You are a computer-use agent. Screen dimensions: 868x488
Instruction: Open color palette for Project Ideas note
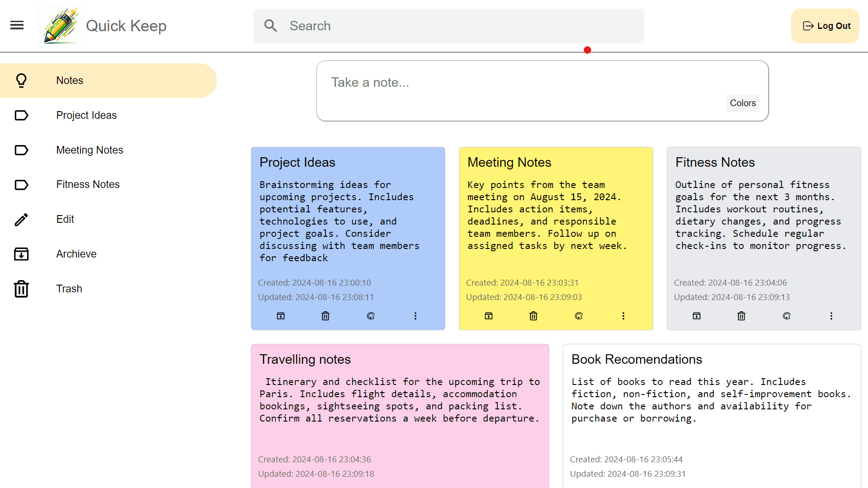[371, 316]
